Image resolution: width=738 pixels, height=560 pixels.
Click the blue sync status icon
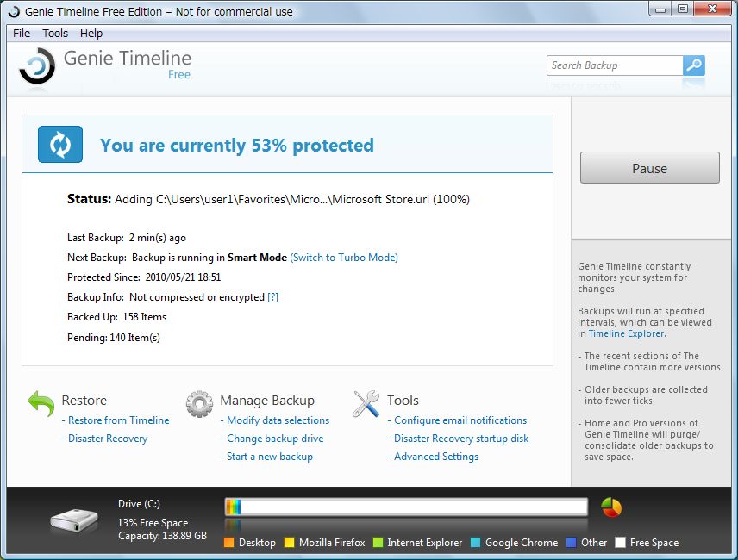point(60,145)
